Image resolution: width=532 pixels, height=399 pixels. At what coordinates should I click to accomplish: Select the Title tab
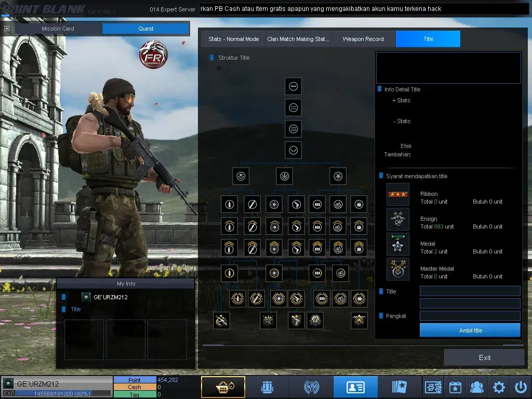point(428,39)
